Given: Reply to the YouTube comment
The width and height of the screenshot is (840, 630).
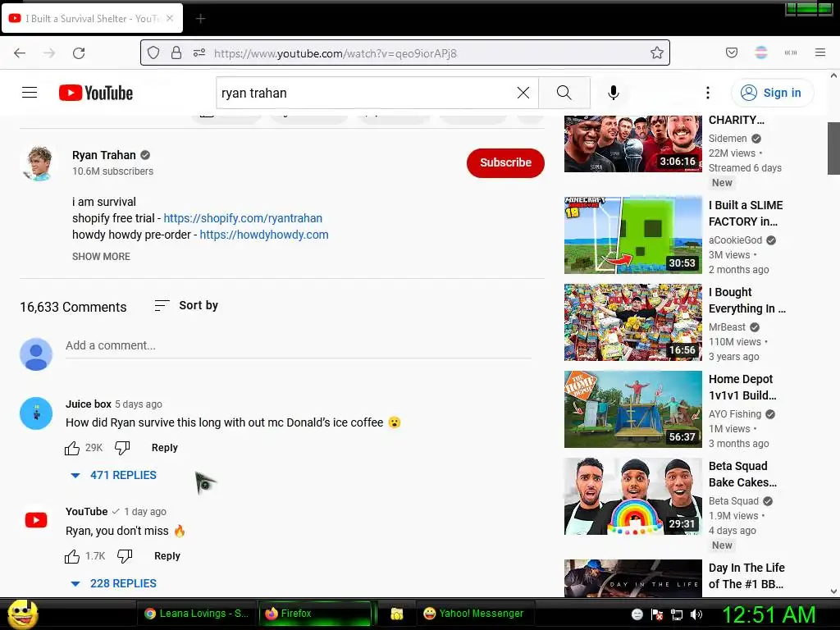Looking at the screenshot, I should click(167, 556).
